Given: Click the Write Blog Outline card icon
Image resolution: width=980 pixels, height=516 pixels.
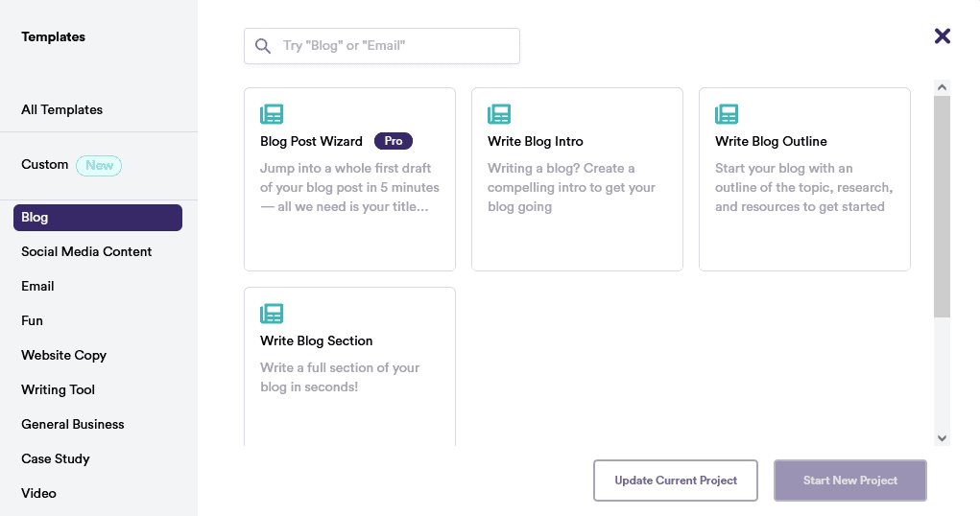Looking at the screenshot, I should click(x=727, y=114).
